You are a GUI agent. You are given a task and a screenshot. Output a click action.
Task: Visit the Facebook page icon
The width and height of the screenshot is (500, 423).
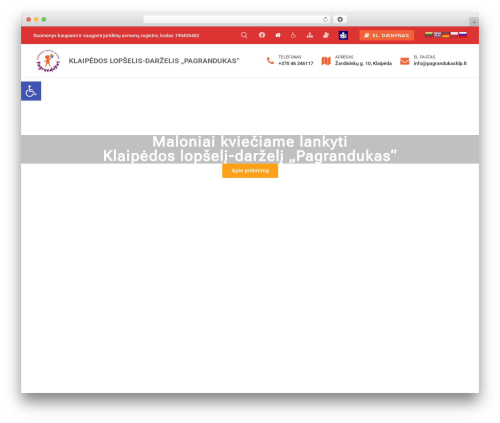coord(262,35)
